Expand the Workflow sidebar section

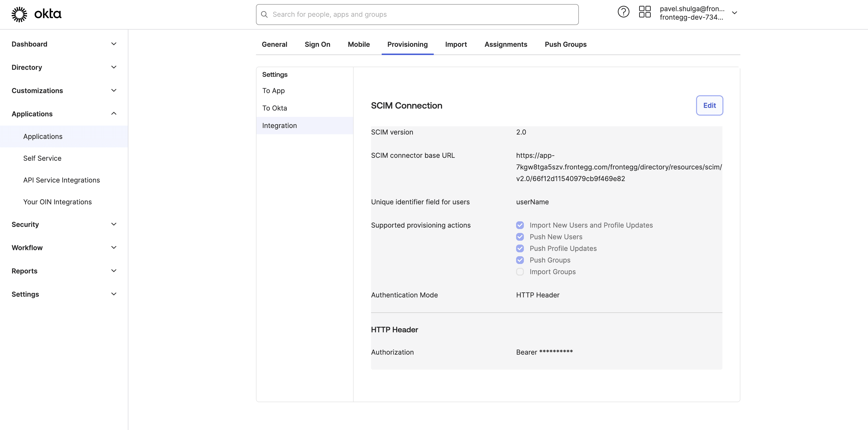pos(64,247)
